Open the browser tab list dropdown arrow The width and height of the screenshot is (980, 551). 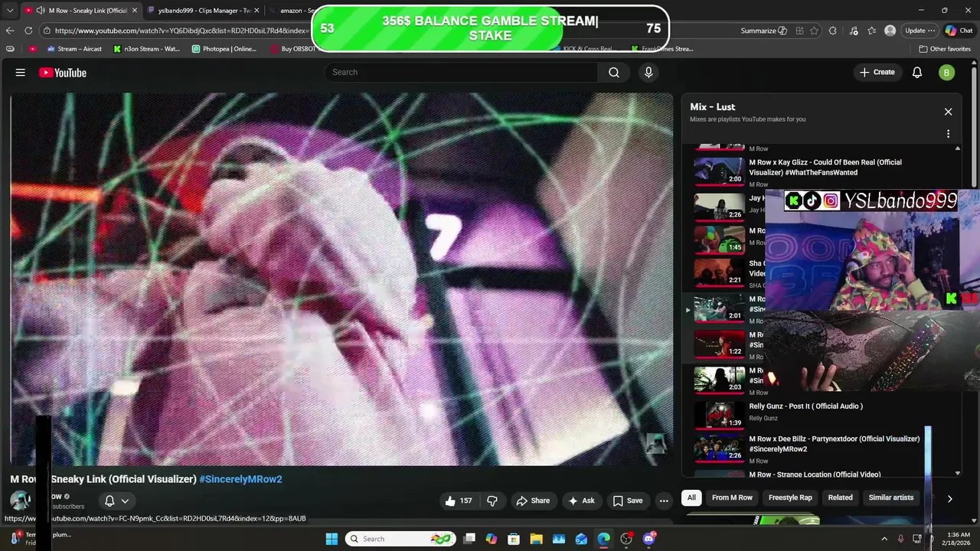tap(10, 11)
